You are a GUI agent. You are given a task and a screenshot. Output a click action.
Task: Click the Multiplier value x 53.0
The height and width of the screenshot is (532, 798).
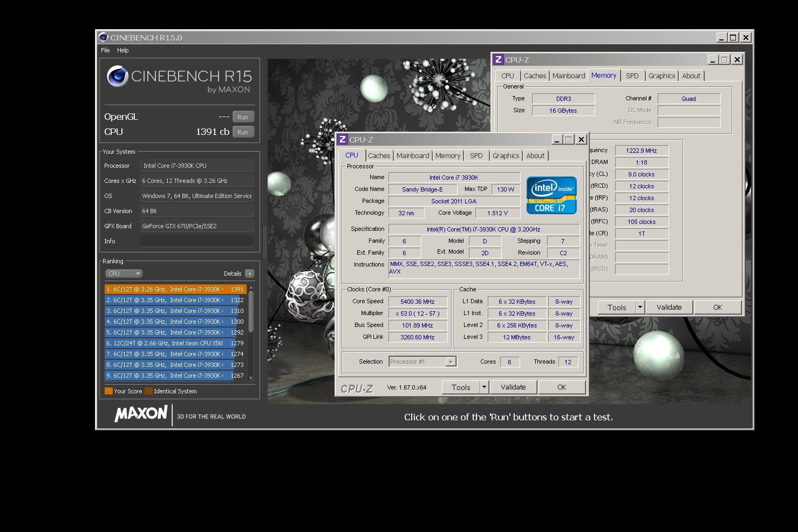click(418, 313)
